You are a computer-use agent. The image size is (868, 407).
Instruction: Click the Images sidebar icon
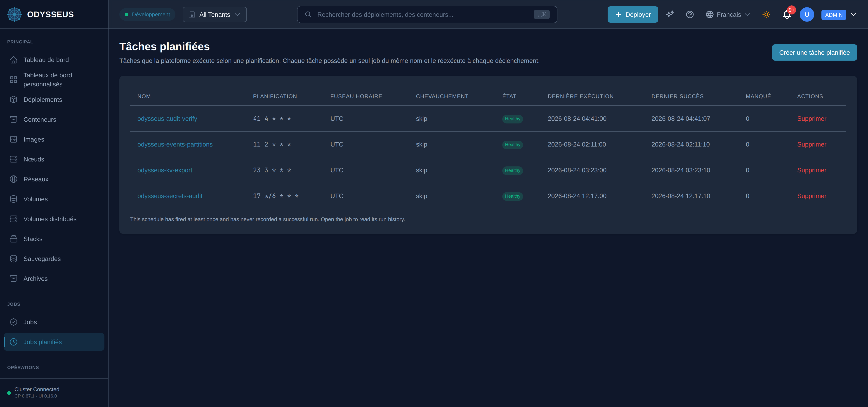(14, 139)
